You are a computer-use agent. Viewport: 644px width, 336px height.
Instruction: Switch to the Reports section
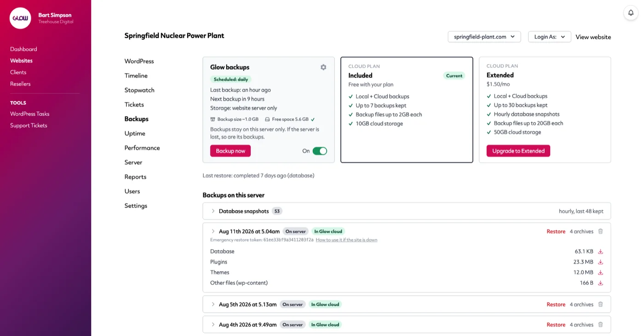click(x=135, y=177)
